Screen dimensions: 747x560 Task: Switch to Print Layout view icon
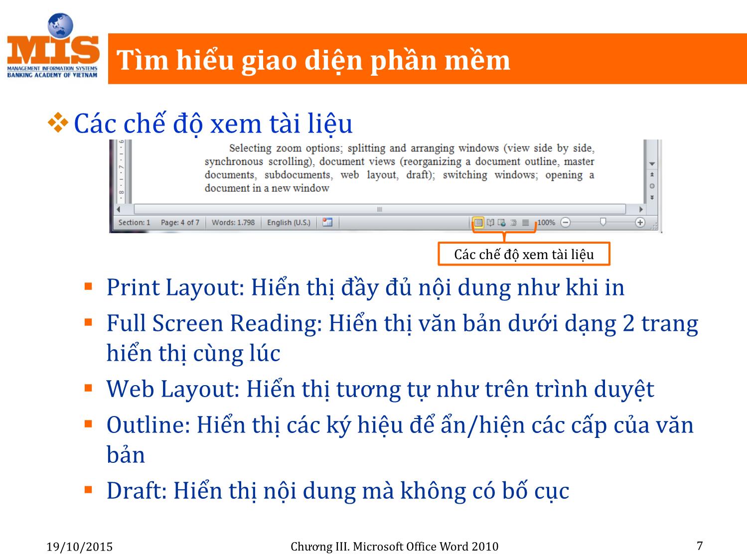478,223
